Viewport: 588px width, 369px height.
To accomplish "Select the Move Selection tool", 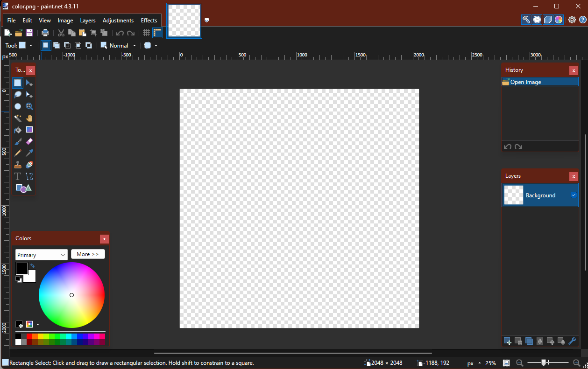I will click(x=29, y=95).
